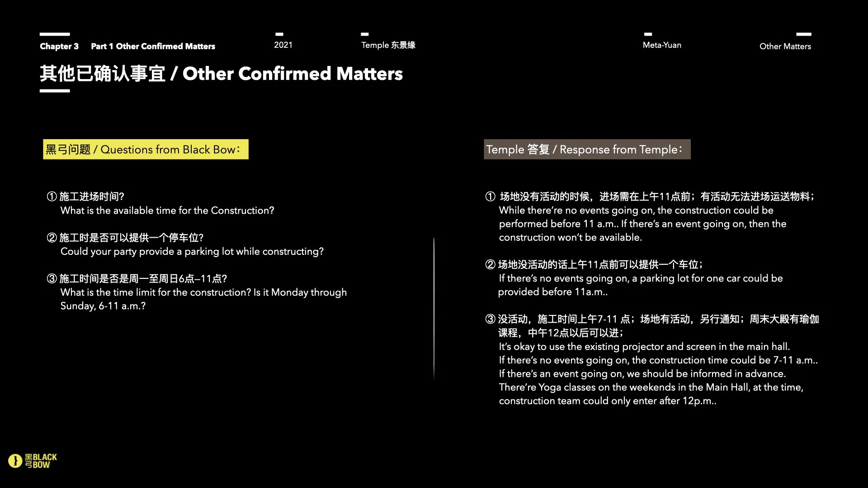Image resolution: width=868 pixels, height=488 pixels.
Task: Click the Black Bow round logo icon
Action: point(15,460)
